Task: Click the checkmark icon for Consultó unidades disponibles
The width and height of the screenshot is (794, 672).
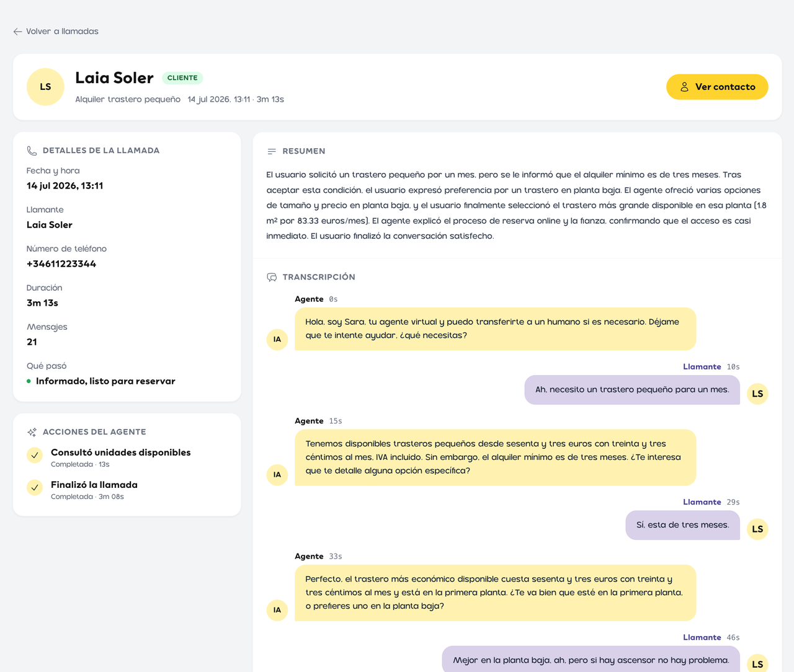Action: pos(35,456)
